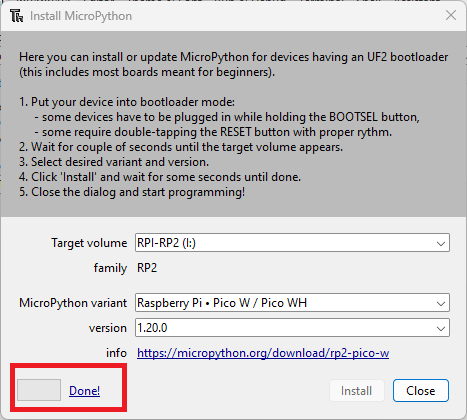Close the Install MicroPython dialog with X

point(451,15)
